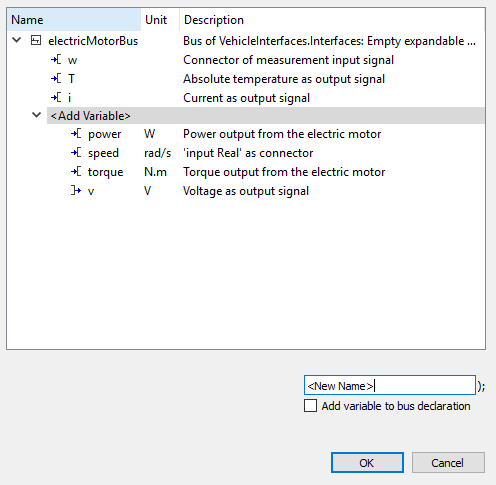Dismiss dialog with Cancel button
Screen dimensions: 496x485
448,463
